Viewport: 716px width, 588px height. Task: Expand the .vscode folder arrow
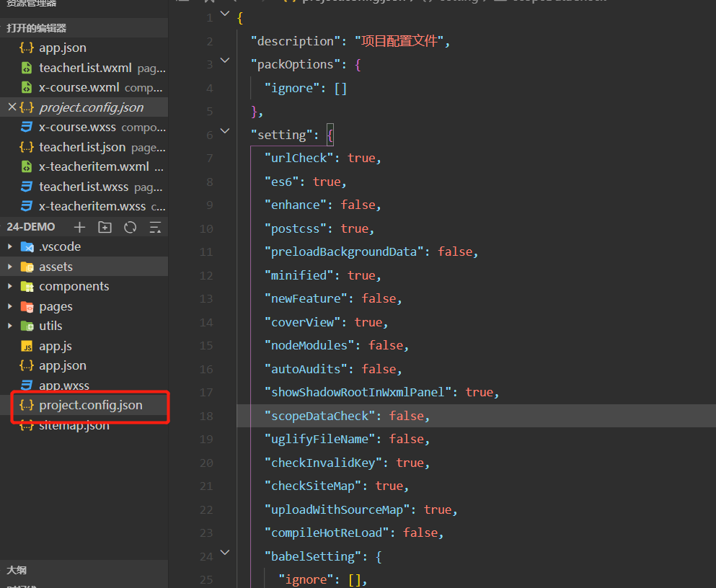pos(10,246)
